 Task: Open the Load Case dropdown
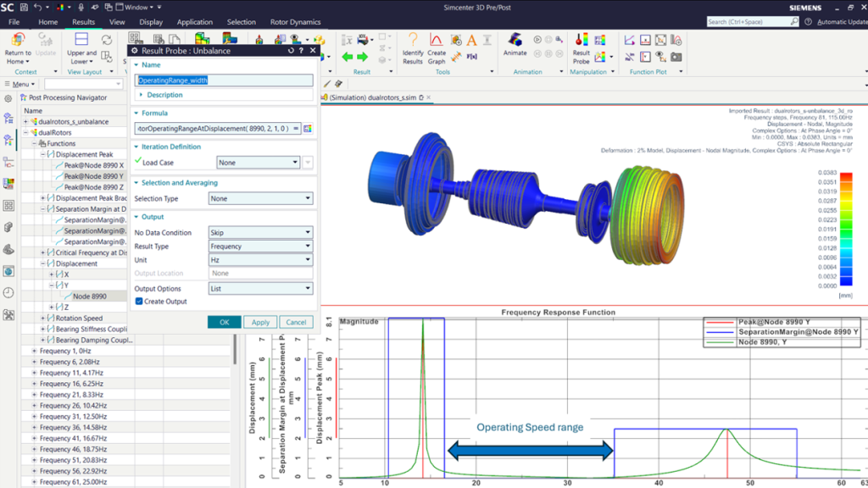(x=258, y=163)
